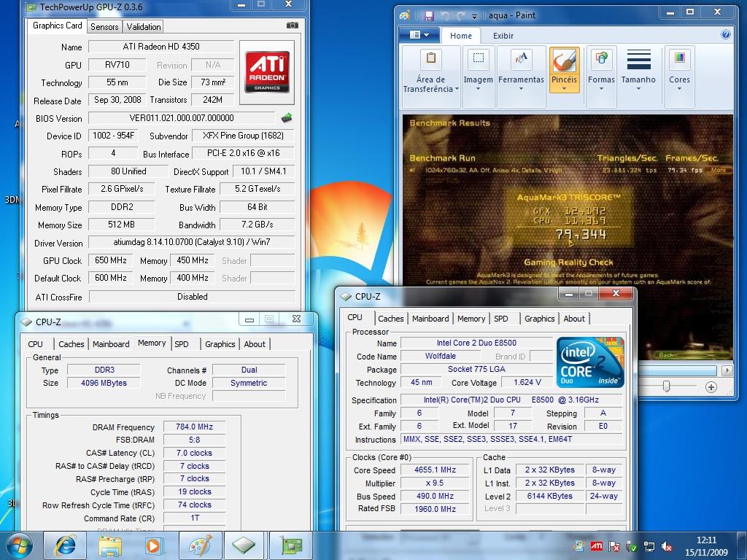Image resolution: width=747 pixels, height=560 pixels.
Task: Click the Intel Core 2 Duo E8500 name field
Action: (476, 343)
